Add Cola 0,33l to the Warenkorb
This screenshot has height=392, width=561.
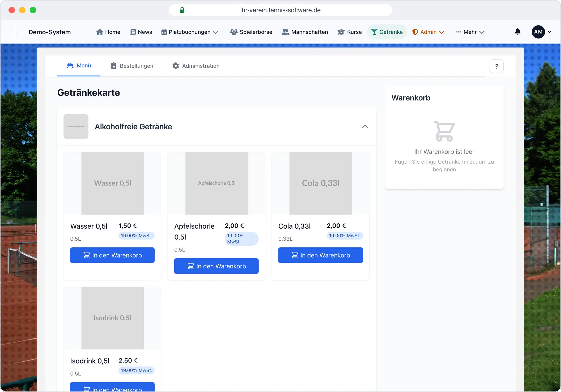320,255
